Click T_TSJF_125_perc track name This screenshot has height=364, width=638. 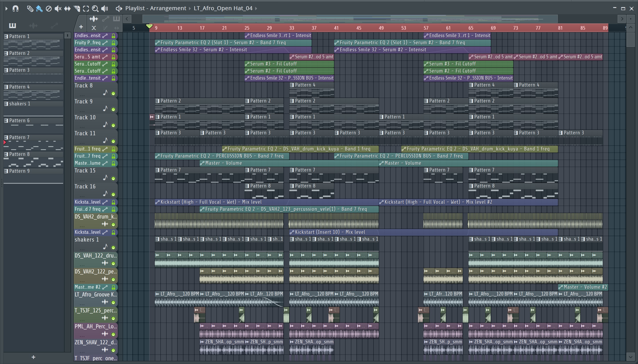95,310
